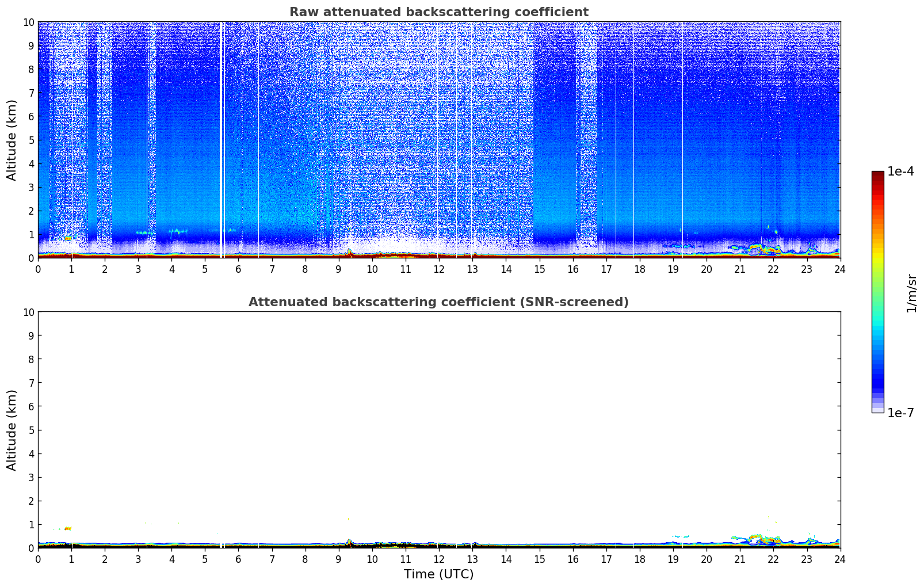Click the raw backscatter heatmap plot area
The width and height of the screenshot is (924, 587).
pyautogui.click(x=439, y=140)
